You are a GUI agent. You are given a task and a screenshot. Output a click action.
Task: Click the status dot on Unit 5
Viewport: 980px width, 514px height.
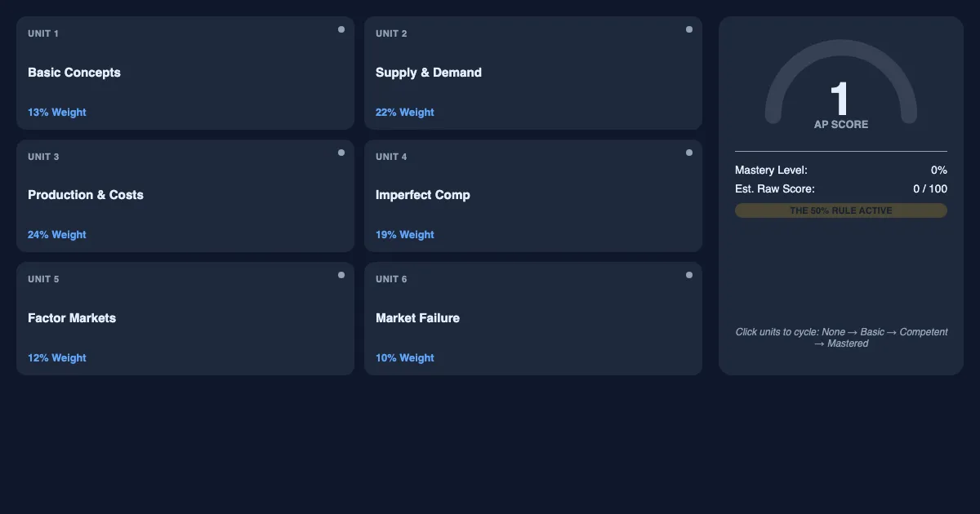pyautogui.click(x=341, y=275)
